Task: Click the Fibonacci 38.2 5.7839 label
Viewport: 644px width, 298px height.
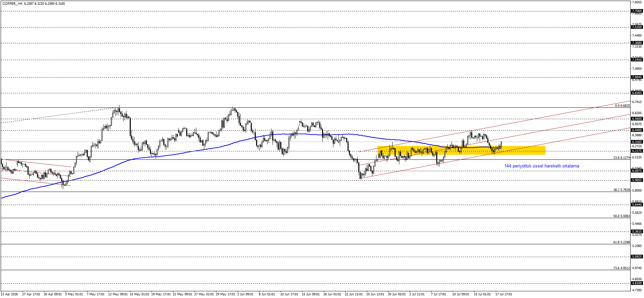Action: point(621,190)
